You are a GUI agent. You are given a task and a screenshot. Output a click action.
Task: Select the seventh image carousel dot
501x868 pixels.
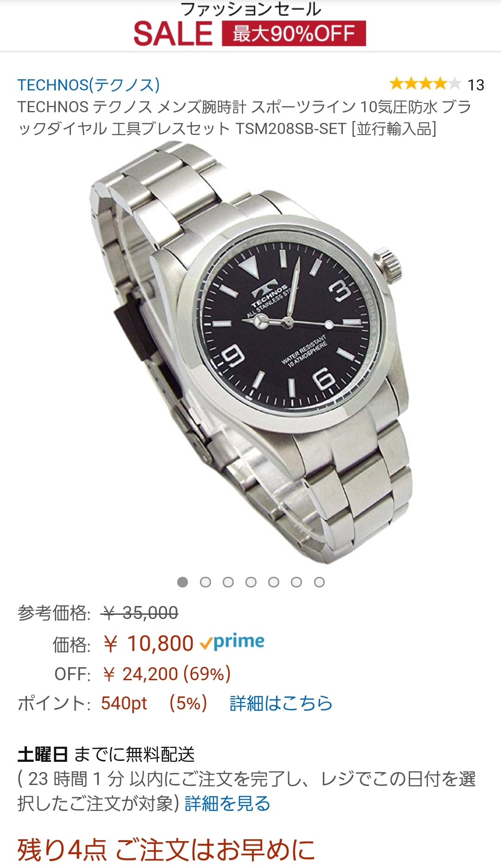pyautogui.click(x=319, y=582)
